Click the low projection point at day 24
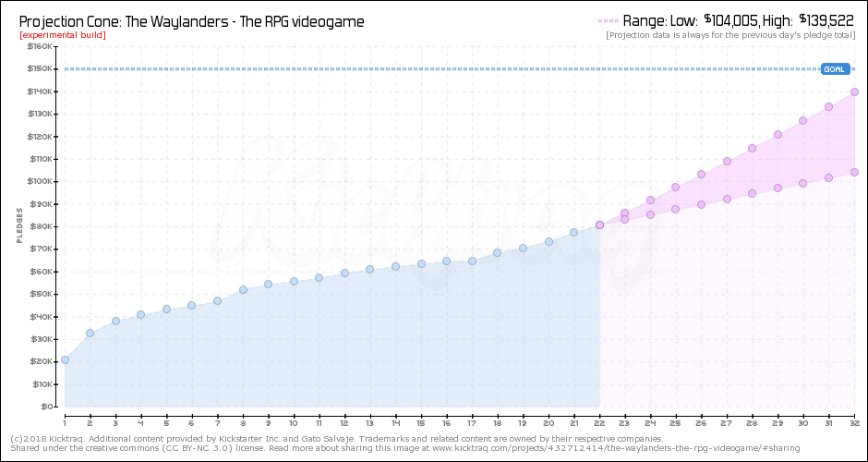This screenshot has height=462, width=868. coord(650,214)
